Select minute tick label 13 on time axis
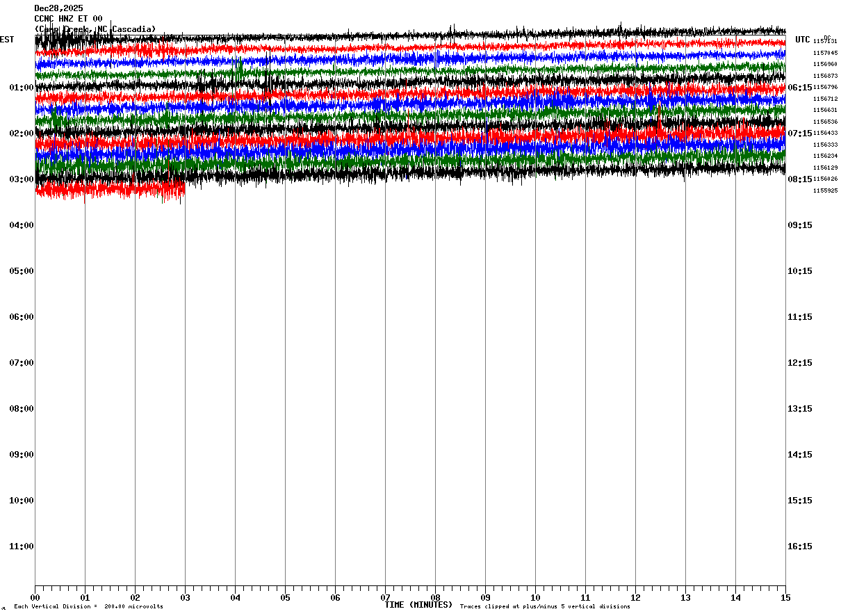The width and height of the screenshot is (841, 616). pyautogui.click(x=685, y=598)
